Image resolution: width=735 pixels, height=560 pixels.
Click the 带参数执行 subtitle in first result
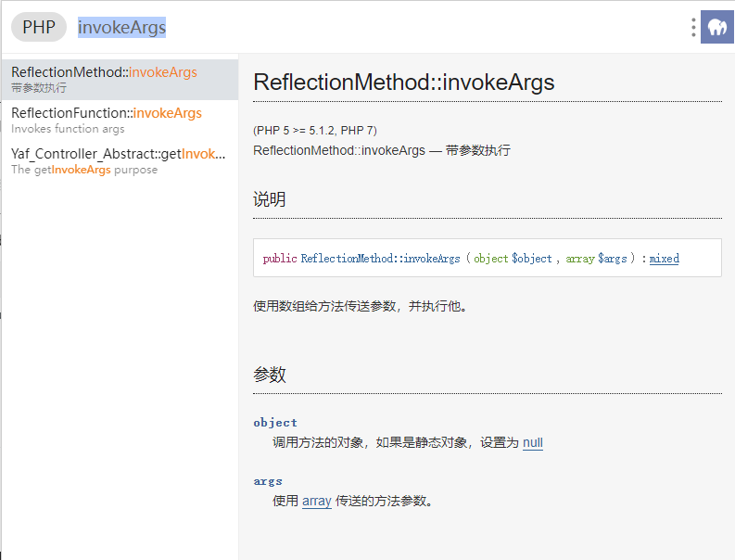(39, 88)
